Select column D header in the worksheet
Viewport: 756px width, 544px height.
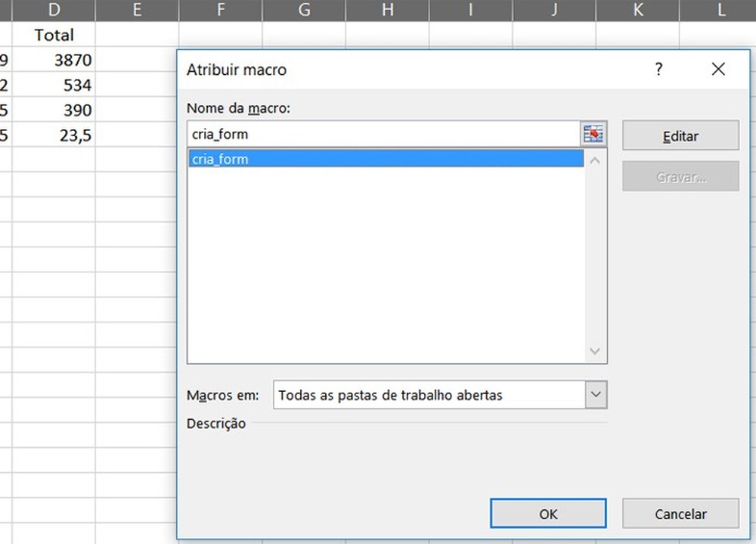pos(54,11)
